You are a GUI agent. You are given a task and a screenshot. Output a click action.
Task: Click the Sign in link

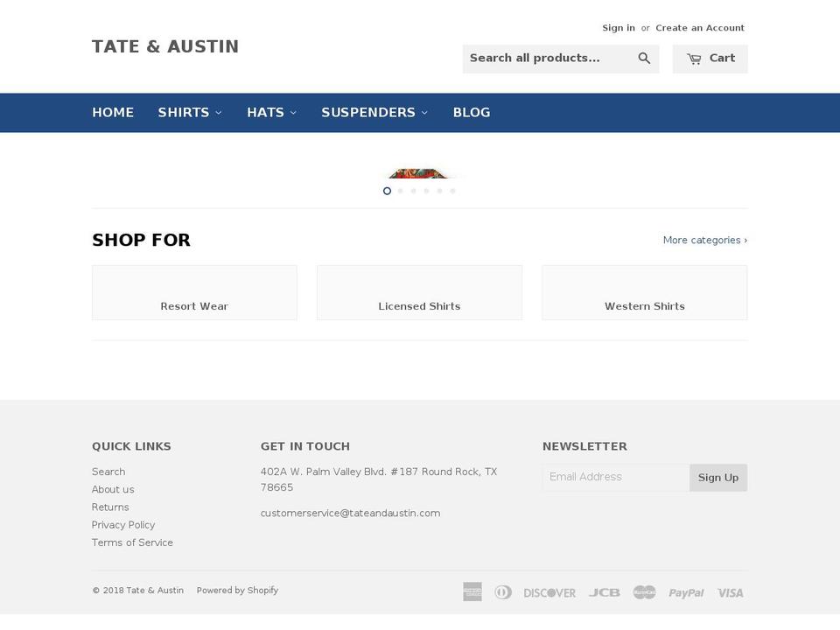(619, 28)
